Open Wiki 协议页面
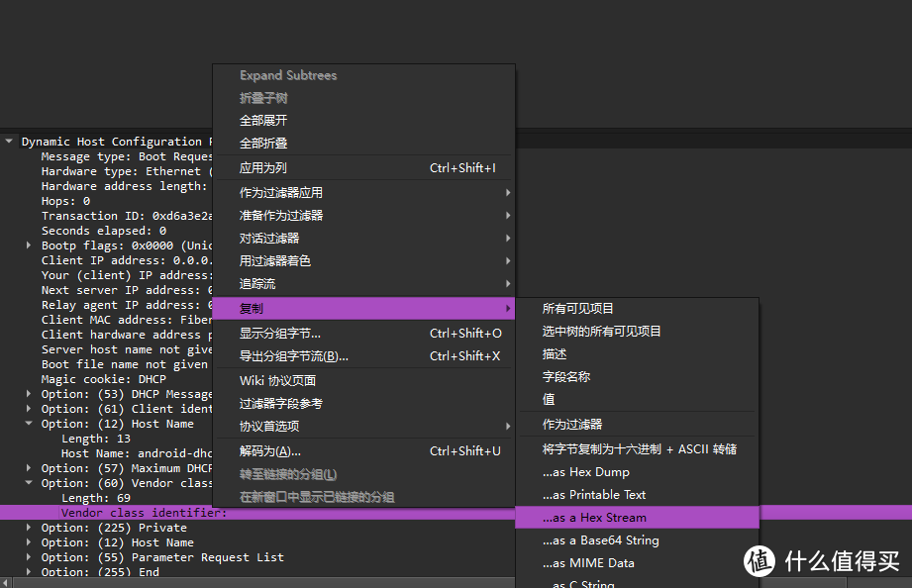Screen dimensions: 912x588 pyautogui.click(x=364, y=380)
